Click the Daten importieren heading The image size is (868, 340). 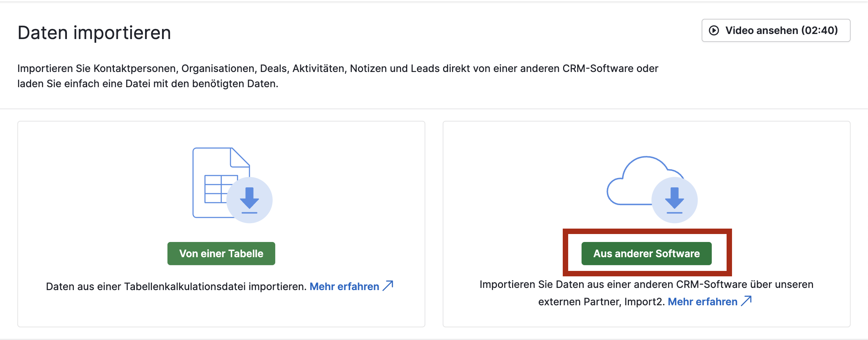pos(94,33)
